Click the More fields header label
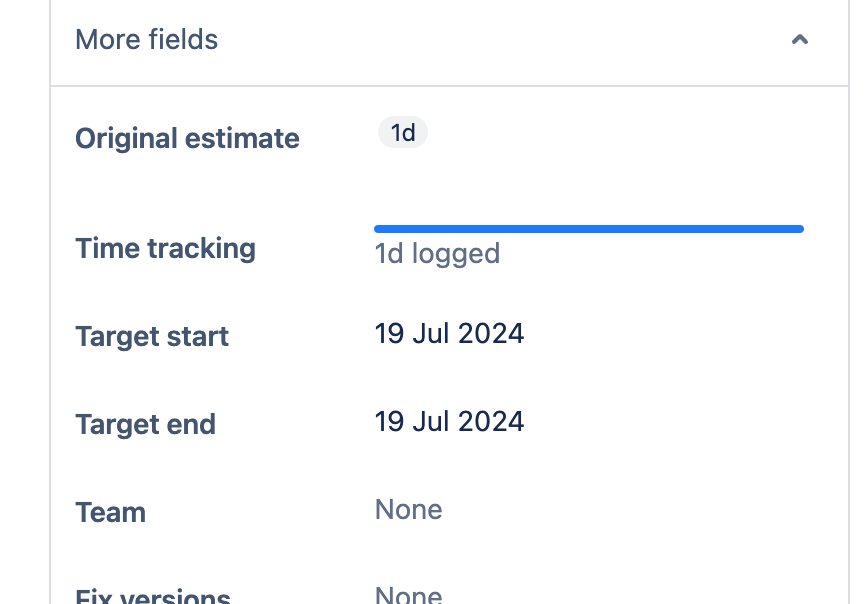This screenshot has height=604, width=868. (146, 39)
